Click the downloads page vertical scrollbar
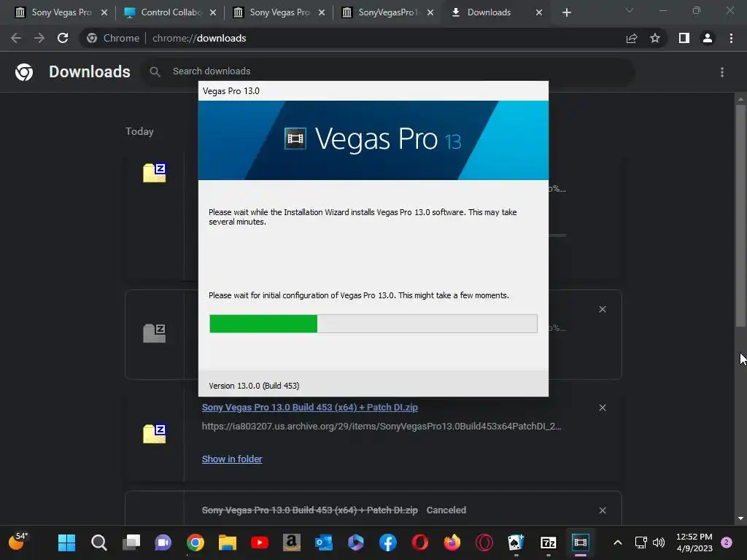The image size is (747, 560). click(740, 215)
